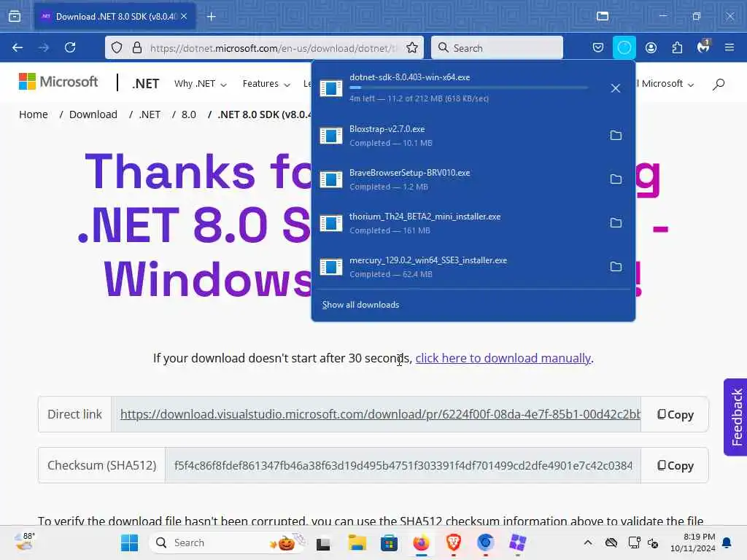Switch to Firefox in taskbar
This screenshot has height=560, width=747.
pos(421,542)
